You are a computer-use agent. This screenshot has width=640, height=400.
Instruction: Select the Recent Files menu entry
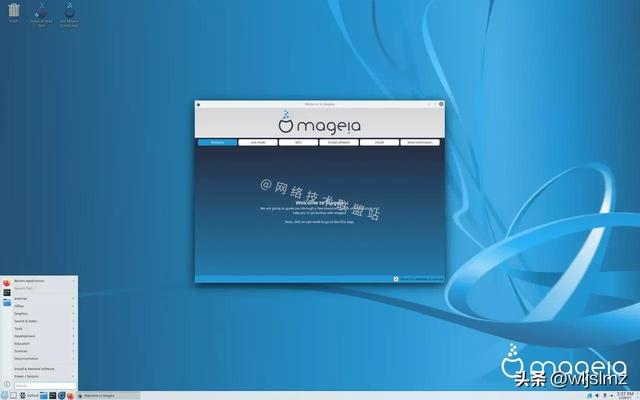point(44,288)
